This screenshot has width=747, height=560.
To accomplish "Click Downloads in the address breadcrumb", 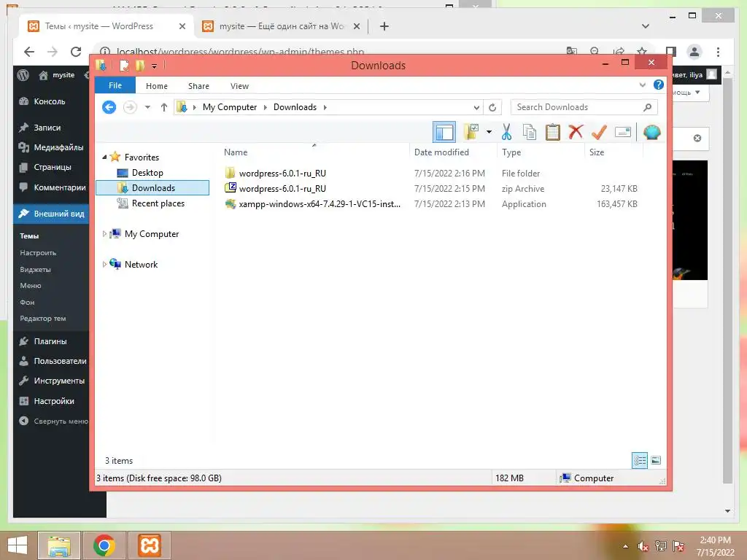I will click(295, 107).
